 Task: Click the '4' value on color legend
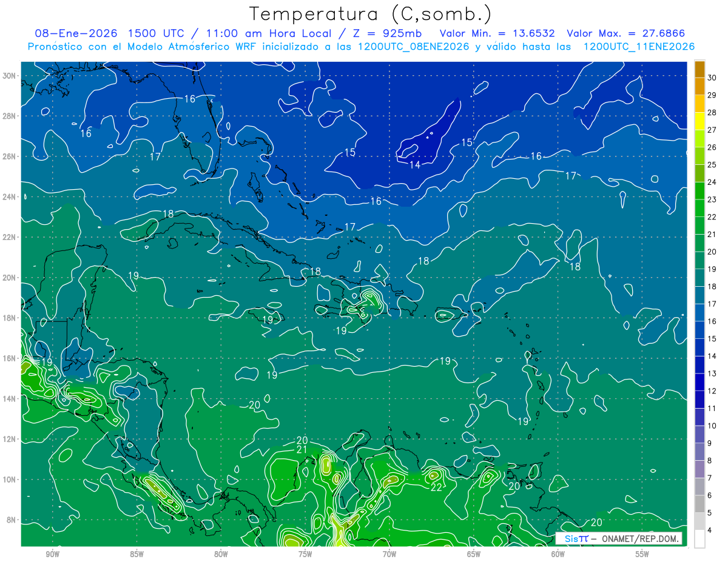pos(710,530)
